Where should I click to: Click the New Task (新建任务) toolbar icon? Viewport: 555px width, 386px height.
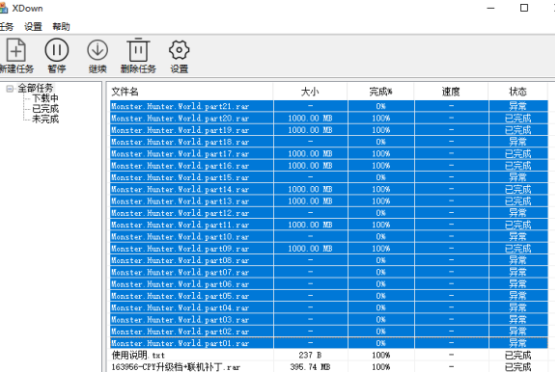[16, 50]
